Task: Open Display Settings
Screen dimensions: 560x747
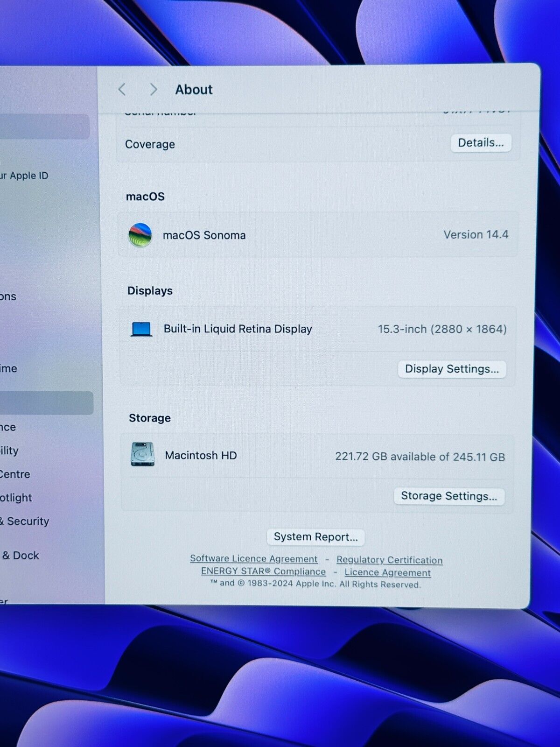Action: [x=452, y=369]
